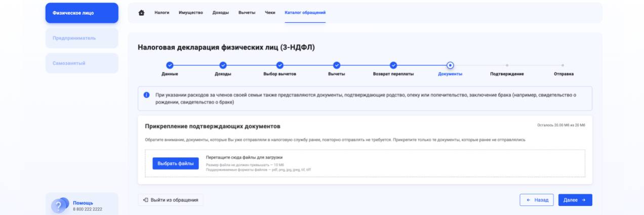Viewport: 644px width, 215px height.
Task: Click the home icon in navigation bar
Action: [x=142, y=13]
